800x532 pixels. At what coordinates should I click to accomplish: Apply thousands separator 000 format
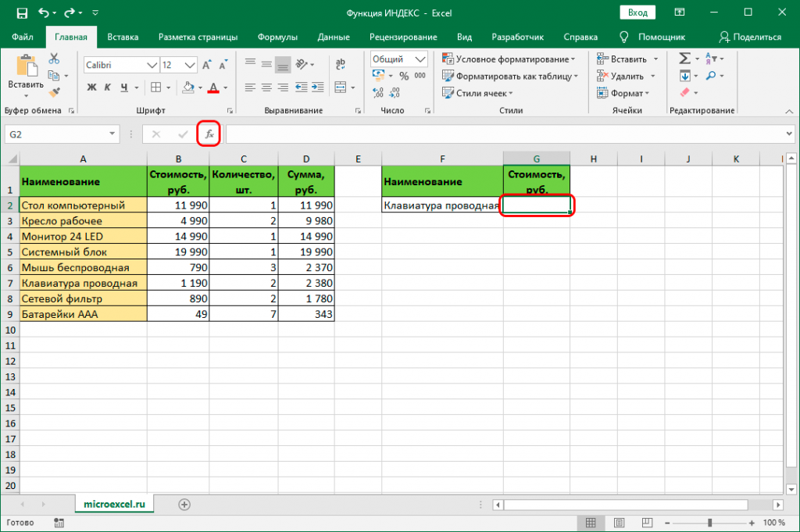420,76
